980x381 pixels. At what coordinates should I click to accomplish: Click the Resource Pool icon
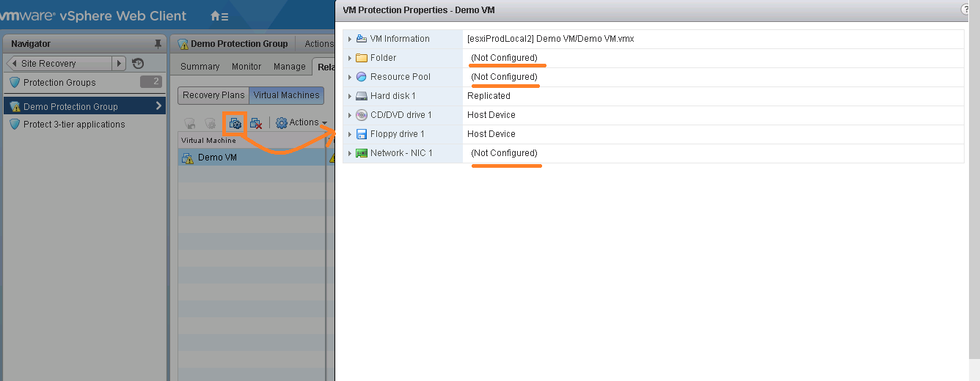[x=361, y=77]
